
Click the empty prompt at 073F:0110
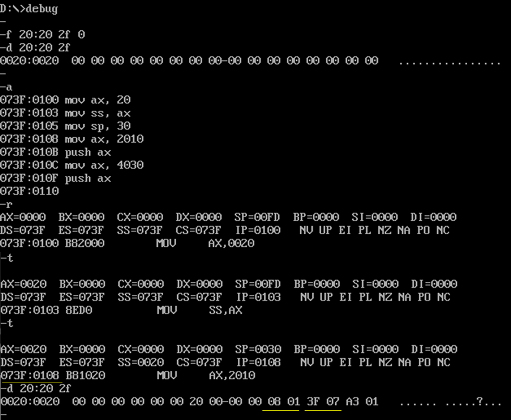pyautogui.click(x=29, y=191)
